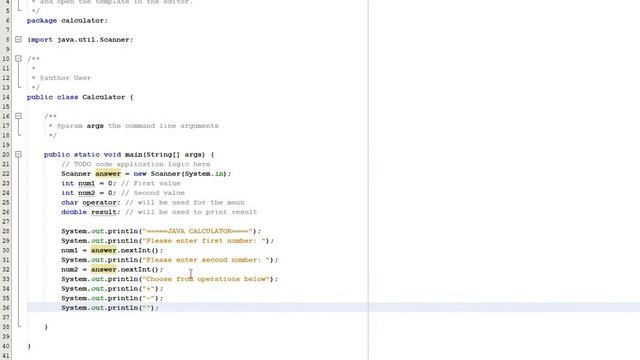Click the println("+") statement on line 34
640x360 pixels.
[x=112, y=289]
